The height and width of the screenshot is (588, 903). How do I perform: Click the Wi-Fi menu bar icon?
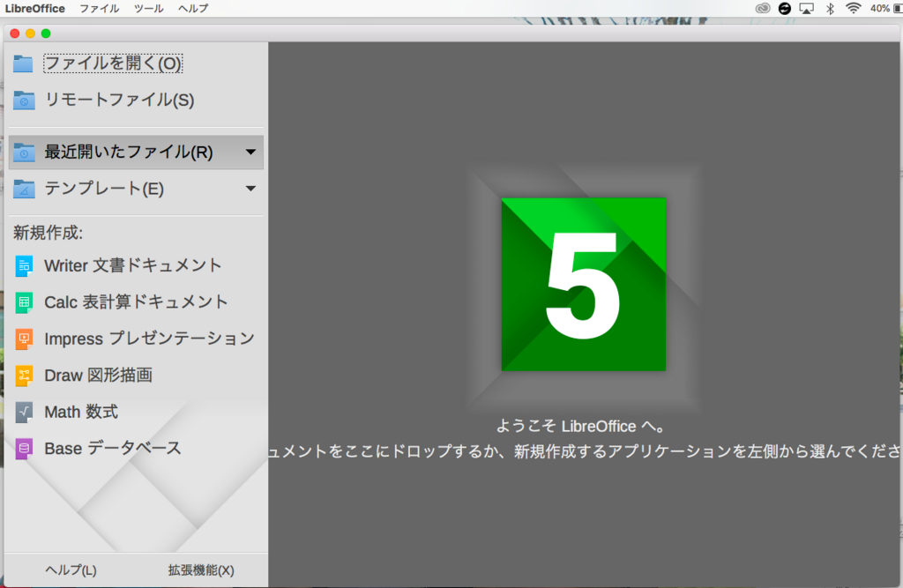coord(853,8)
